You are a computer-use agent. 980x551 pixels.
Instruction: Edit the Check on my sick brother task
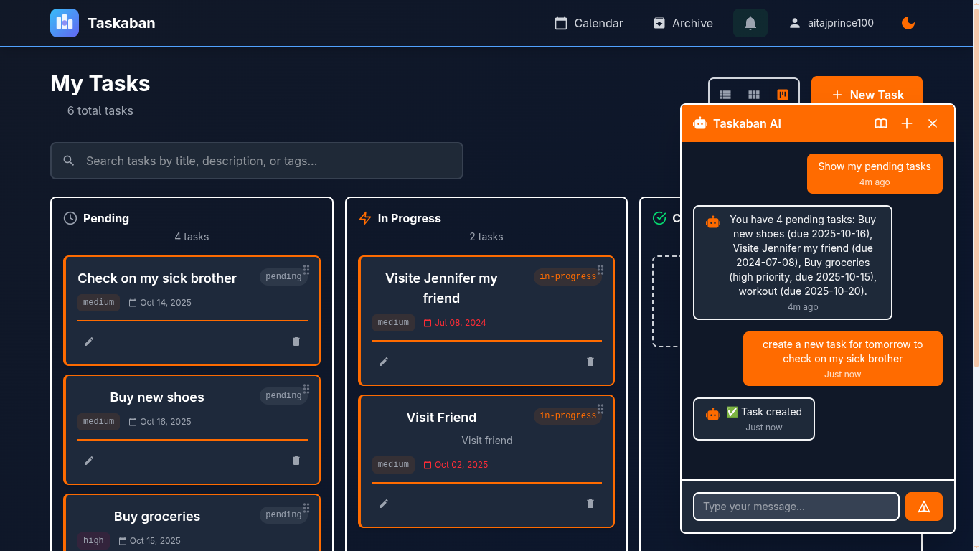tap(89, 342)
